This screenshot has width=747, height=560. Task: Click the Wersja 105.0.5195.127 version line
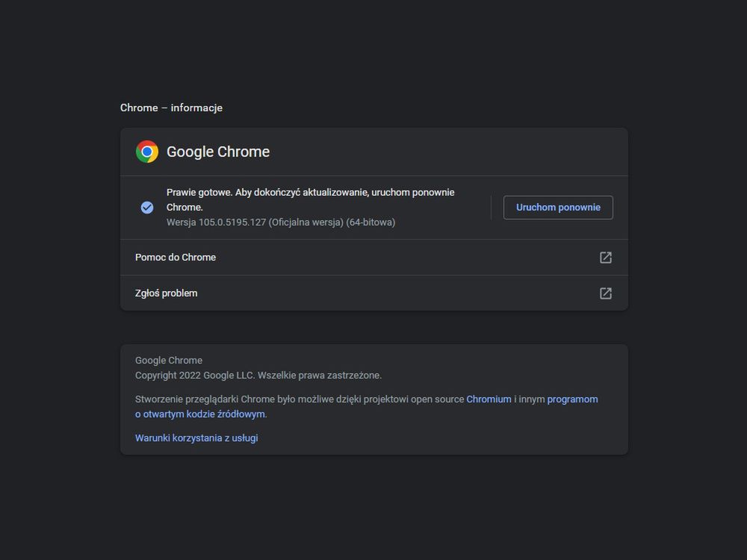click(x=281, y=223)
